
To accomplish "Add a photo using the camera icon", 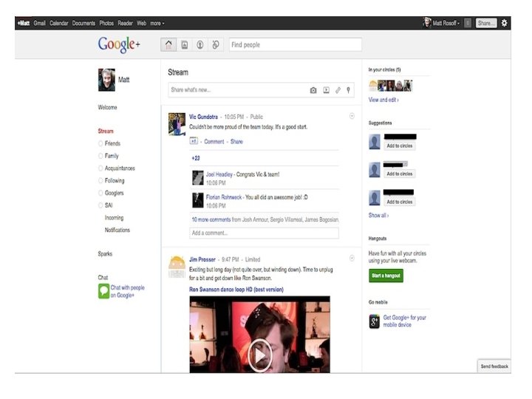I will [313, 90].
